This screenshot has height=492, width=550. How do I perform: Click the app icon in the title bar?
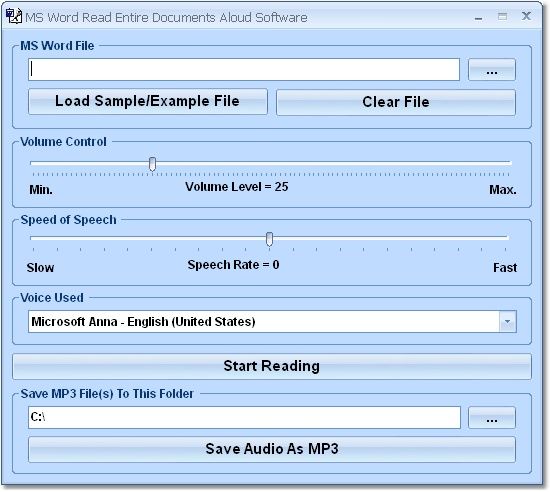click(14, 16)
